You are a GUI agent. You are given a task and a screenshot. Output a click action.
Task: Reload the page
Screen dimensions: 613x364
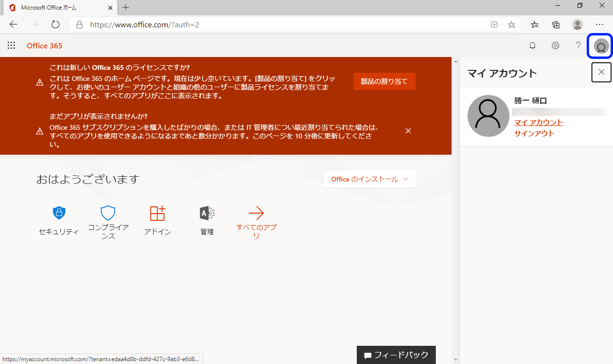55,24
